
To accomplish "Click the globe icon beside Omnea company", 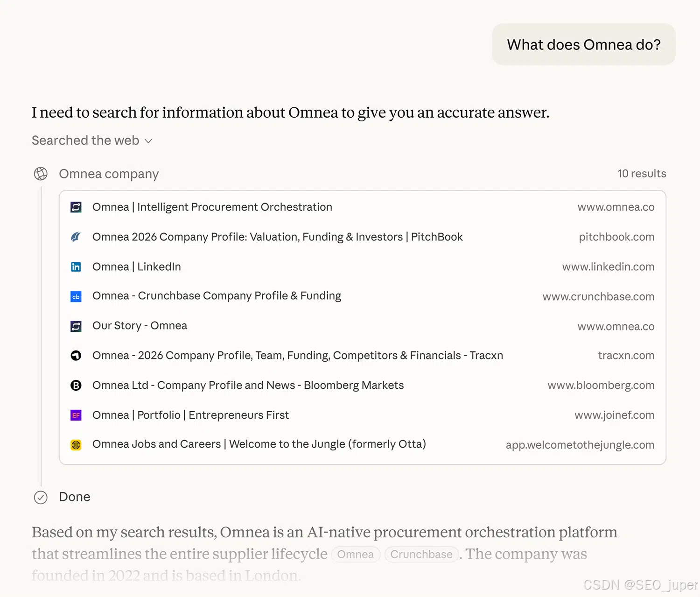I will 41,174.
